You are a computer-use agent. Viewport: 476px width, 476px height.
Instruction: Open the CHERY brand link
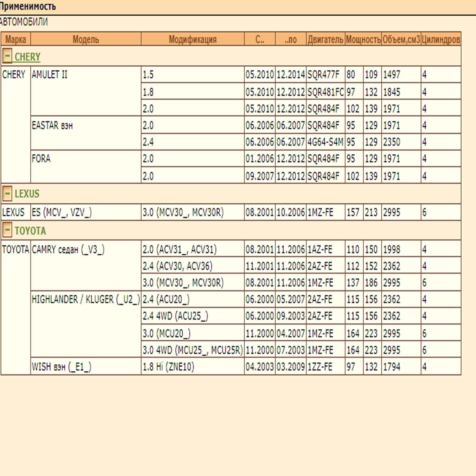[27, 57]
